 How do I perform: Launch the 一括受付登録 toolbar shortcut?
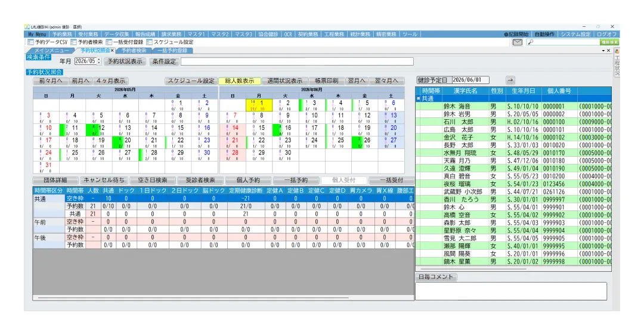point(125,42)
